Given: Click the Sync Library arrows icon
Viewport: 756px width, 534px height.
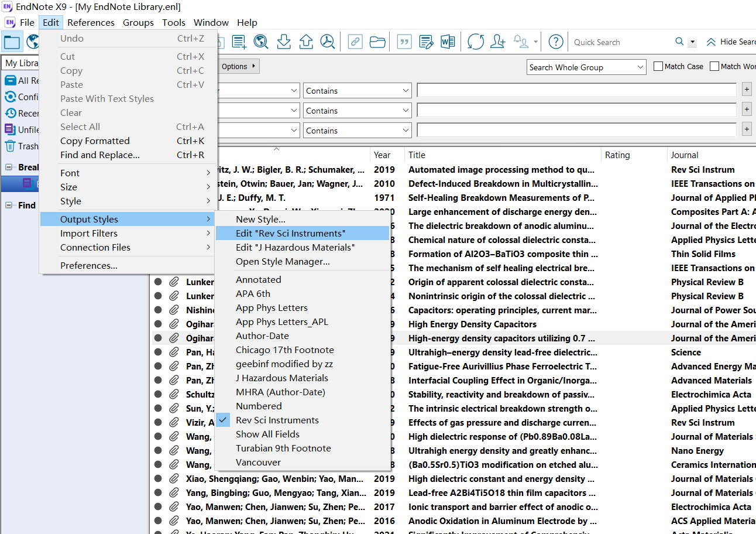Looking at the screenshot, I should (476, 42).
